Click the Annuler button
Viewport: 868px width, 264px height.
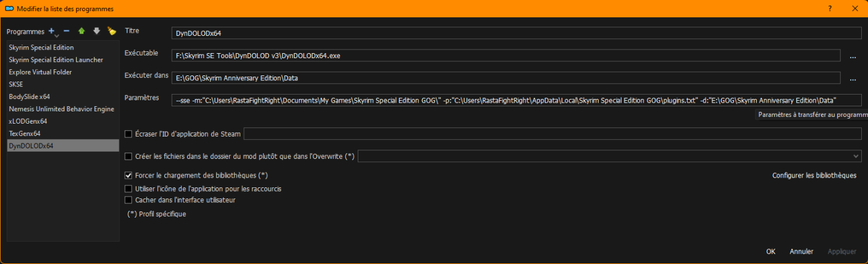click(x=801, y=252)
